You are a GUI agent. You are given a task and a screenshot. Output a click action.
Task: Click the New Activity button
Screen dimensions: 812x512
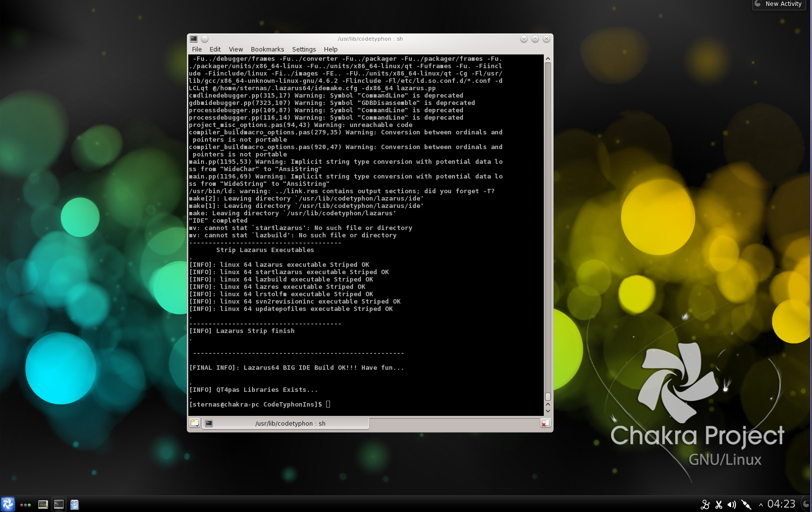[x=779, y=4]
